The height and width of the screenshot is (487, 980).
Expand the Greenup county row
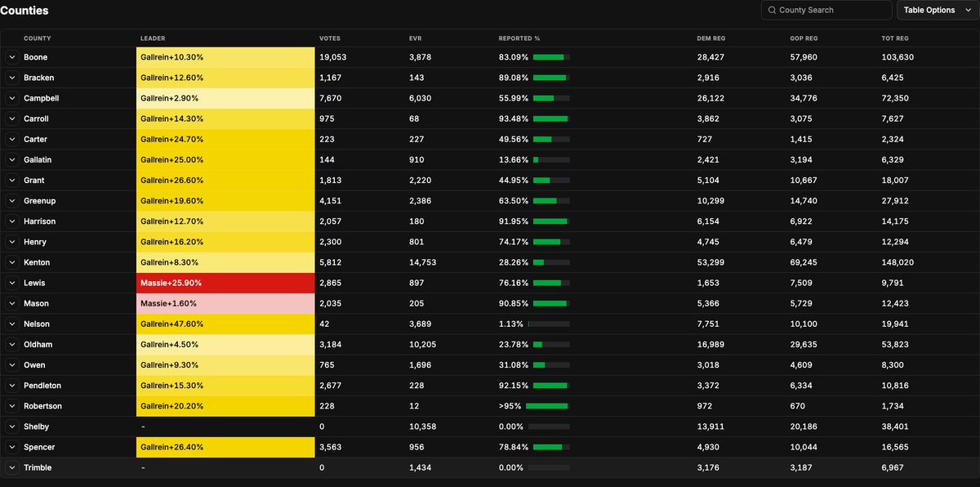(12, 201)
